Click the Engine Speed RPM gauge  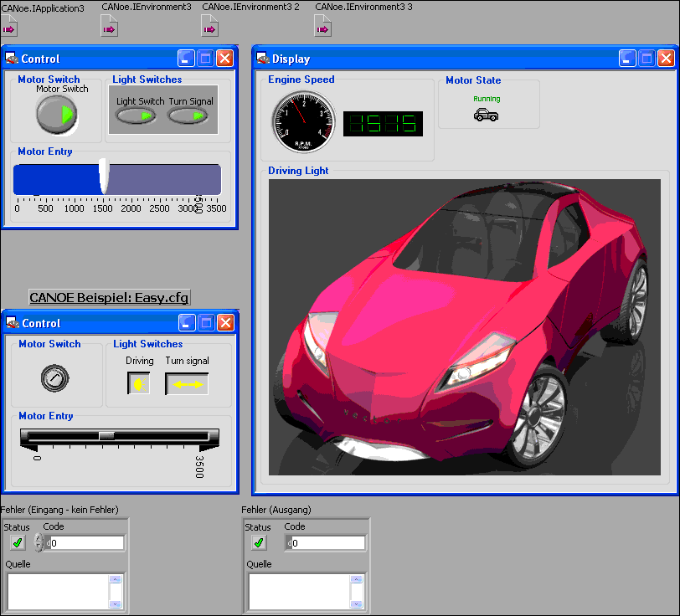coord(302,121)
